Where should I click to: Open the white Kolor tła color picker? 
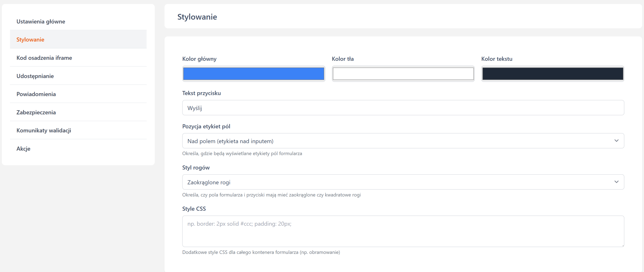pyautogui.click(x=403, y=74)
